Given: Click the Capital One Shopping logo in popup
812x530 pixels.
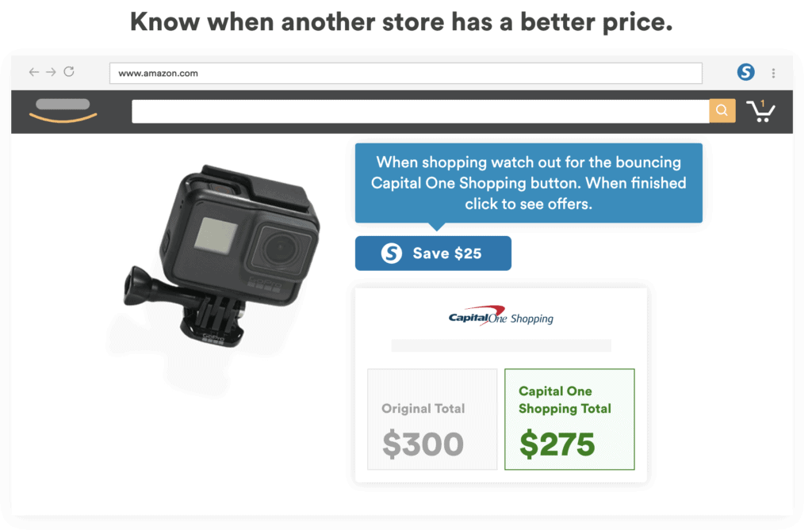Looking at the screenshot, I should click(x=501, y=317).
